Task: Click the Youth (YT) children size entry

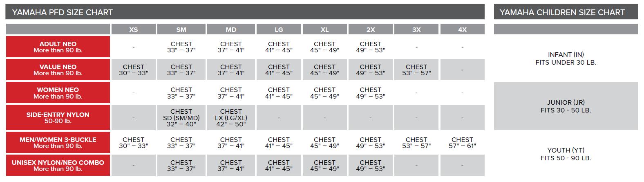Action: click(566, 154)
